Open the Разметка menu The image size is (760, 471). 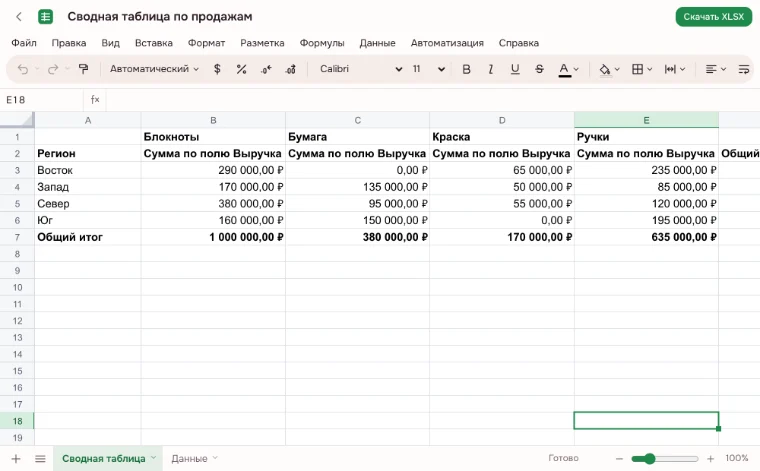[x=262, y=43]
